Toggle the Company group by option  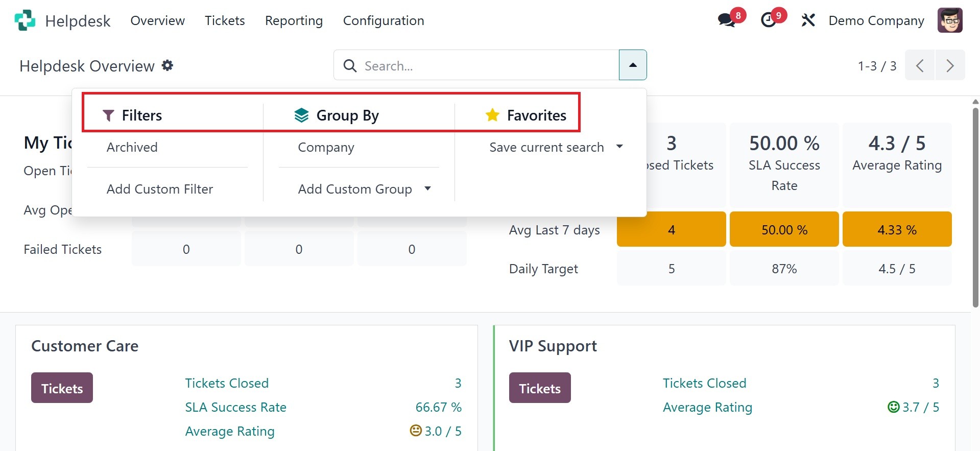pos(326,147)
